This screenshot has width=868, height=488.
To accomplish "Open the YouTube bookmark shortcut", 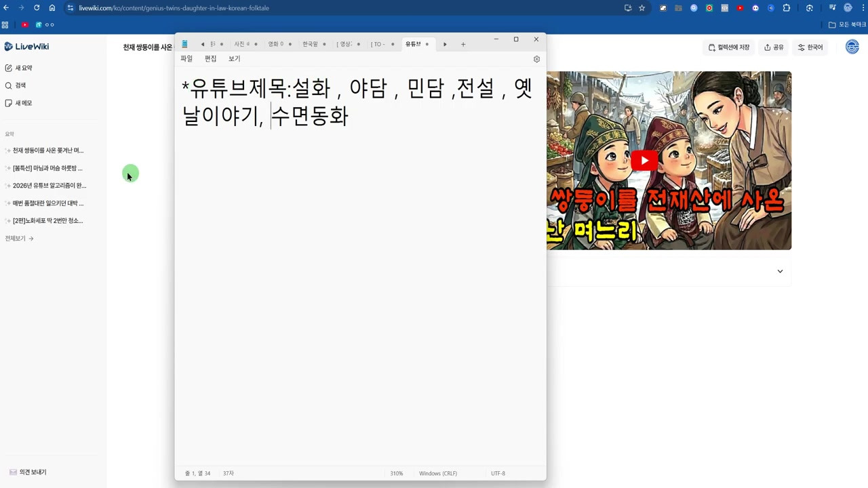I will [25, 24].
